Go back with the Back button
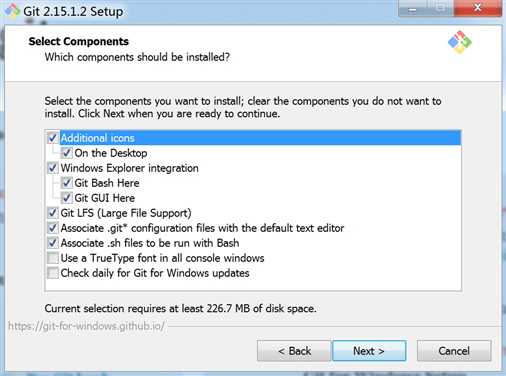Viewport: 506px width, 376px height. (x=294, y=351)
